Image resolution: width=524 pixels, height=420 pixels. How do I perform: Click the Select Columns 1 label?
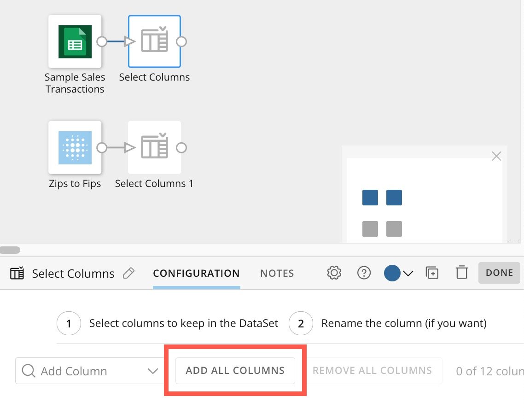[154, 183]
